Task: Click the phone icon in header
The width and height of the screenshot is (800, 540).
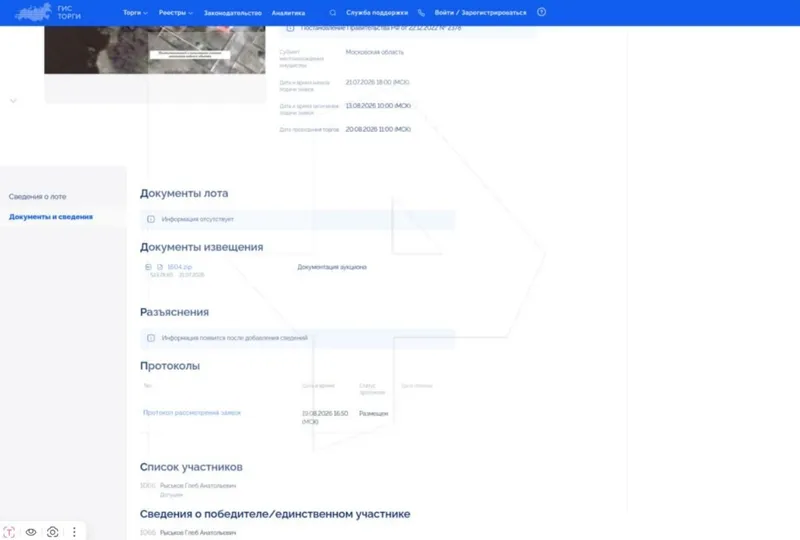Action: 421,13
